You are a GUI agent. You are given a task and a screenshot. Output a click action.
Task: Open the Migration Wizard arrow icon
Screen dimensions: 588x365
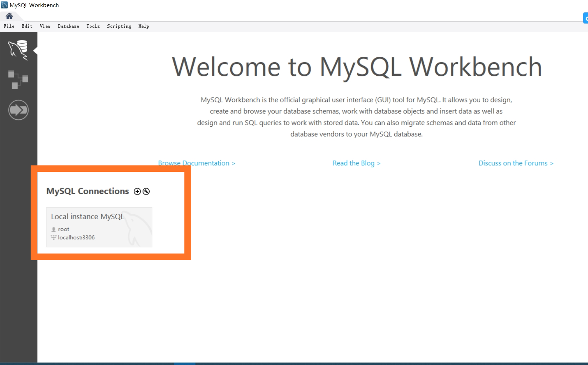coord(18,110)
